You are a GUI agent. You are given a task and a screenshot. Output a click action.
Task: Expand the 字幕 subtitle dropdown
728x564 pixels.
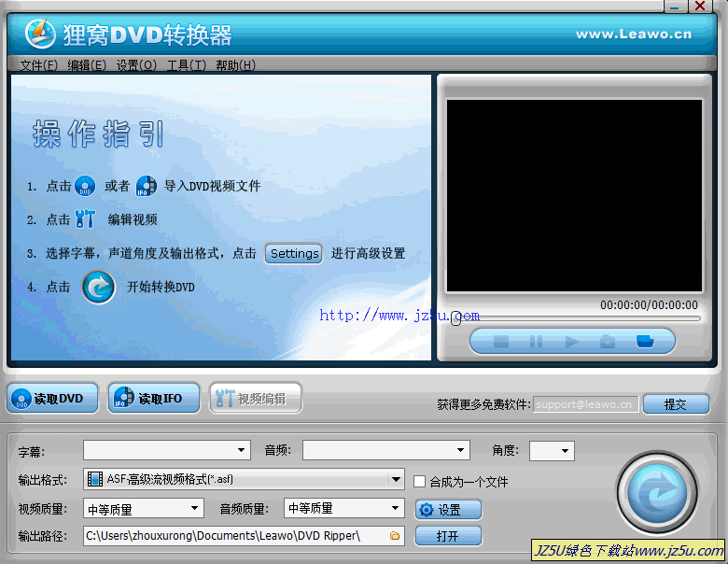point(241,450)
